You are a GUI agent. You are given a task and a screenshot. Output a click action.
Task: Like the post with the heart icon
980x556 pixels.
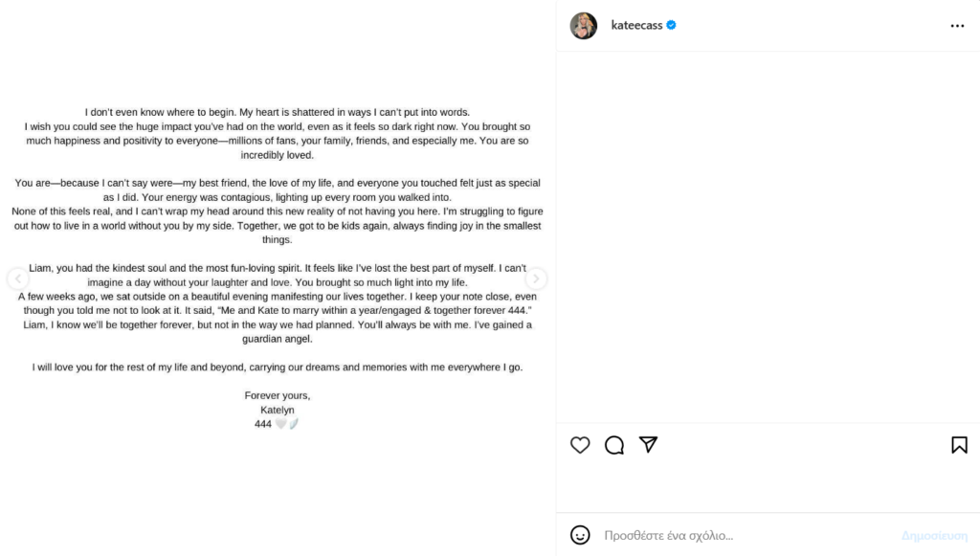[x=580, y=445]
